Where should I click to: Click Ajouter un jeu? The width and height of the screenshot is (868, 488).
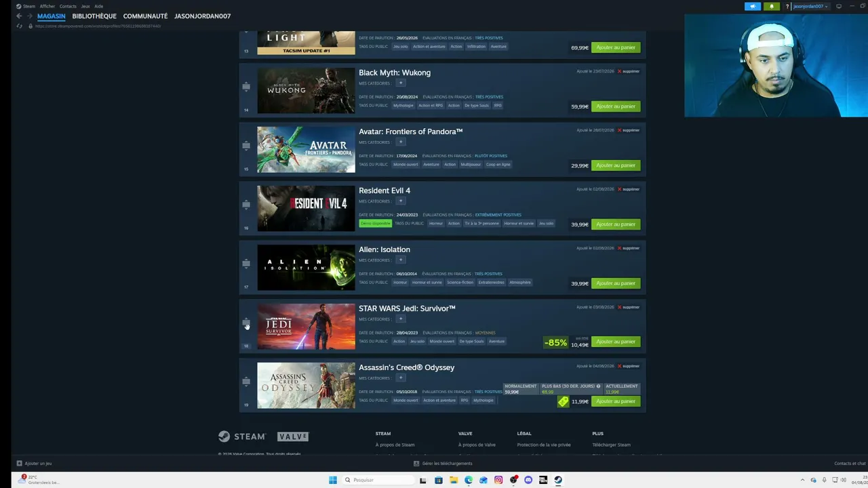pos(34,464)
